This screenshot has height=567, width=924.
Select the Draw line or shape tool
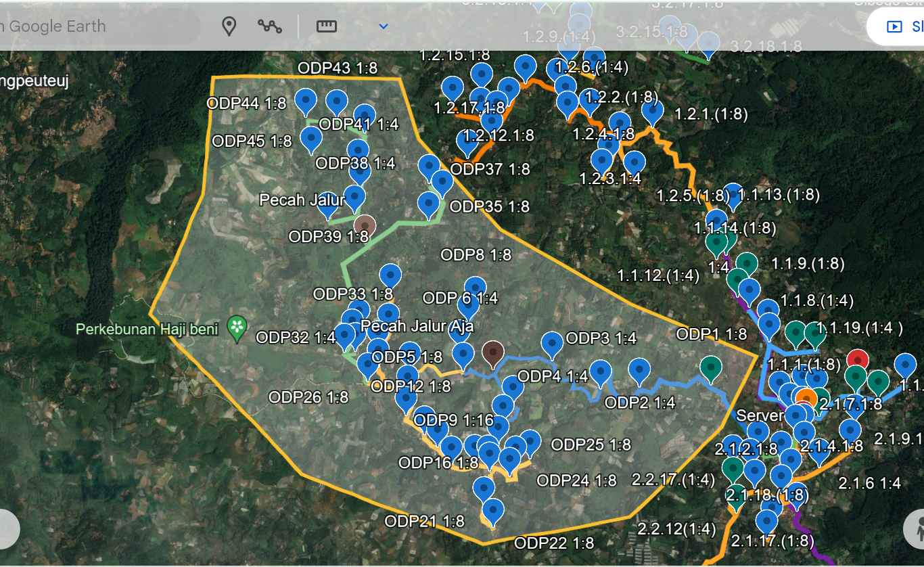(x=270, y=26)
